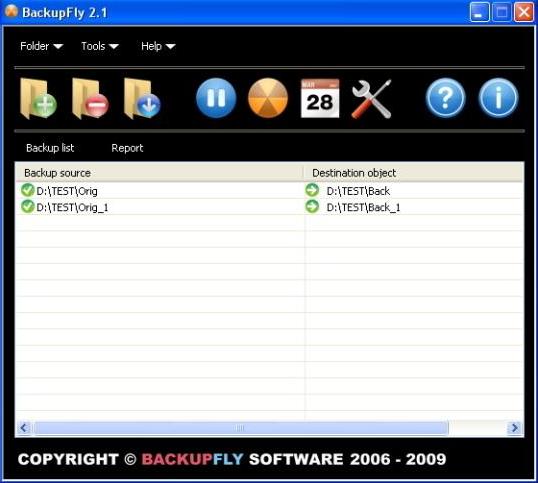The width and height of the screenshot is (538, 483).
Task: Open the Tools dropdown menu
Action: (x=100, y=46)
